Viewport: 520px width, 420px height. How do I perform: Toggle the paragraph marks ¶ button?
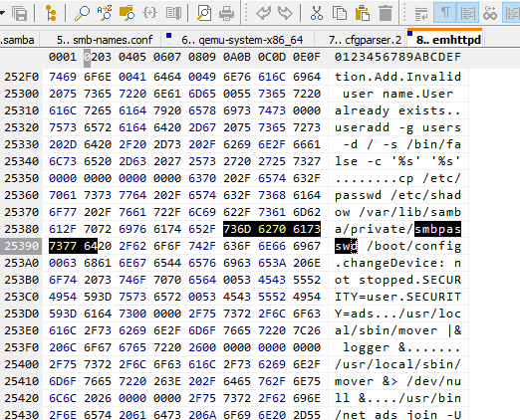coord(445,13)
